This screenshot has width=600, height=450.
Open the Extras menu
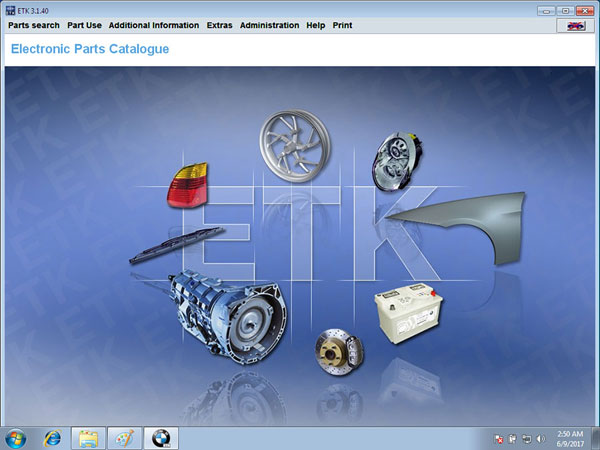pos(219,25)
